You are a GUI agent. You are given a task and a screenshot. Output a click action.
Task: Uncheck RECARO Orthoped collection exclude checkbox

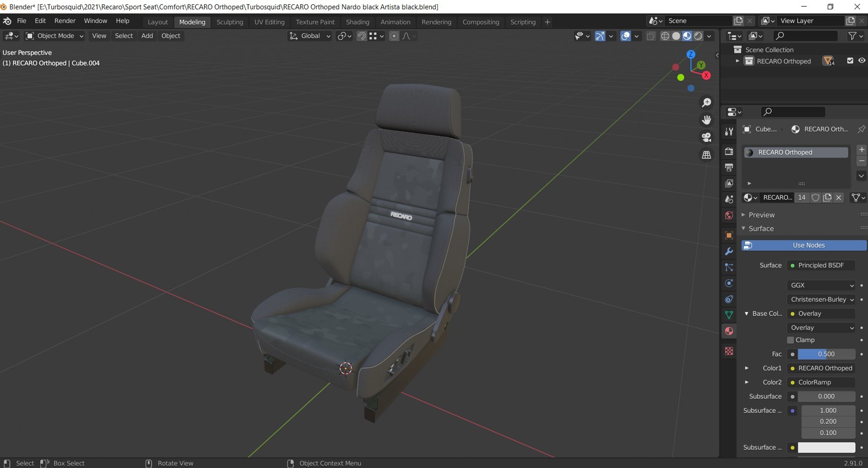850,61
